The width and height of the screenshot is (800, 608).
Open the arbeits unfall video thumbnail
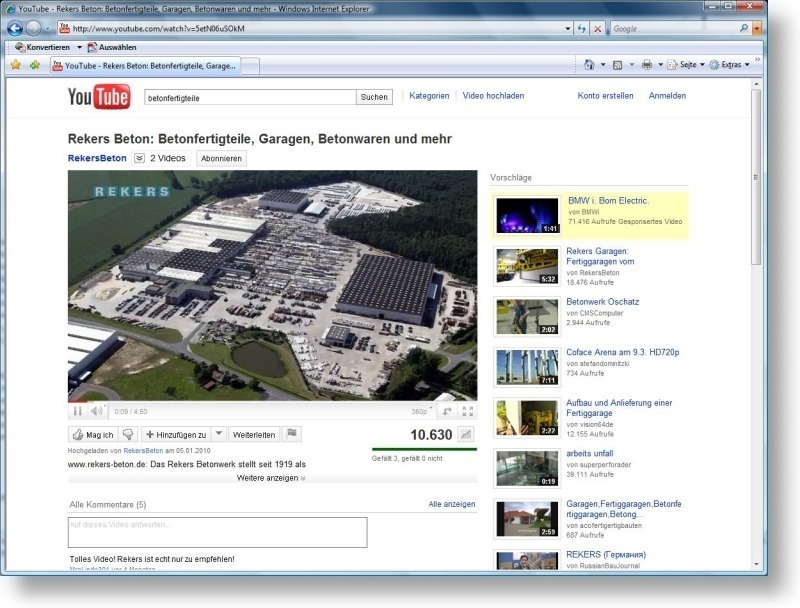click(527, 468)
